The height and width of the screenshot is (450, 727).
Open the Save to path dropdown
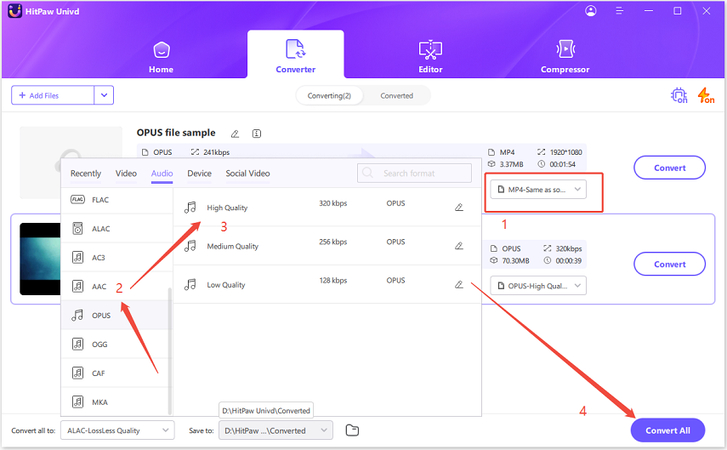click(x=275, y=431)
